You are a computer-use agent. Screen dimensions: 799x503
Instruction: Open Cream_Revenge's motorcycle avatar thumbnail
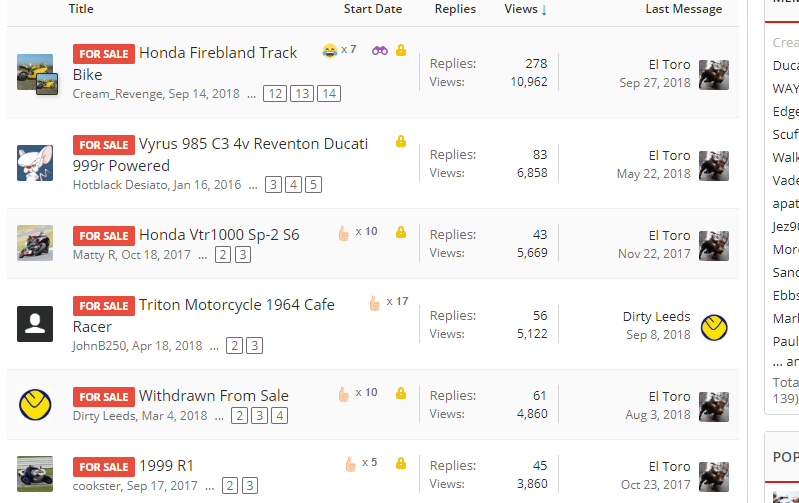pos(35,72)
